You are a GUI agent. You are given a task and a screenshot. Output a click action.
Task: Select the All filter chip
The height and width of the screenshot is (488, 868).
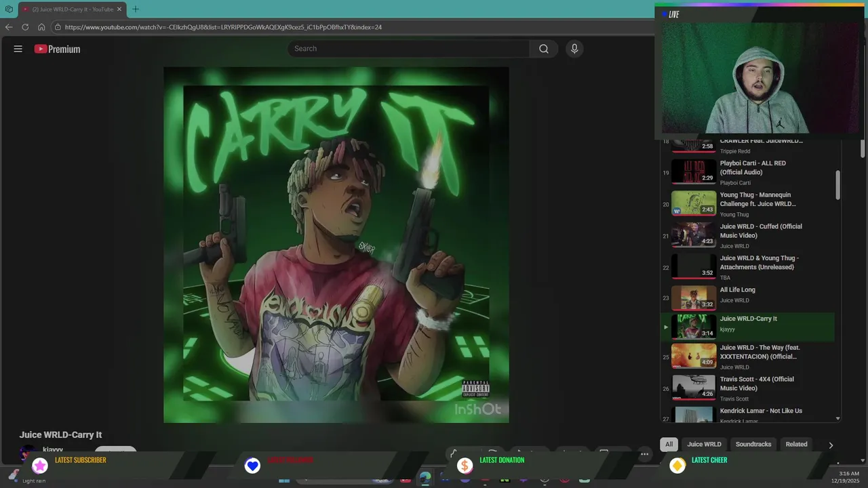click(x=669, y=445)
